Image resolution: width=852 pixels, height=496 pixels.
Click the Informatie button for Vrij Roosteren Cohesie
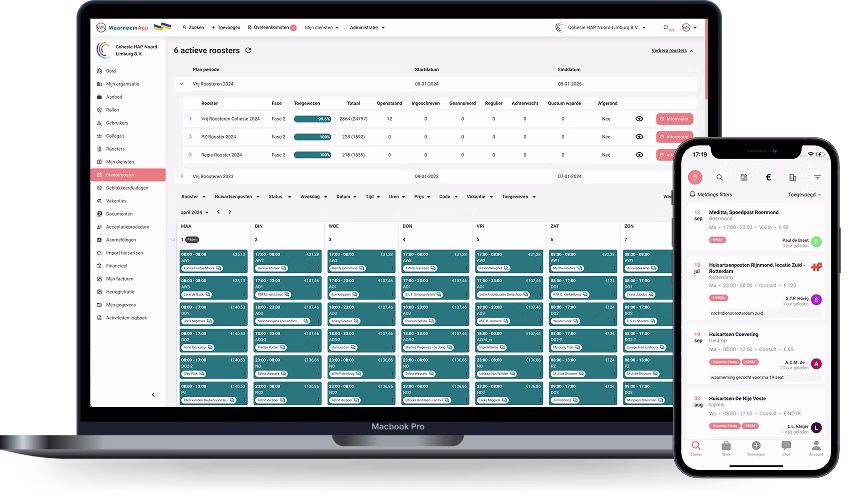[x=674, y=119]
